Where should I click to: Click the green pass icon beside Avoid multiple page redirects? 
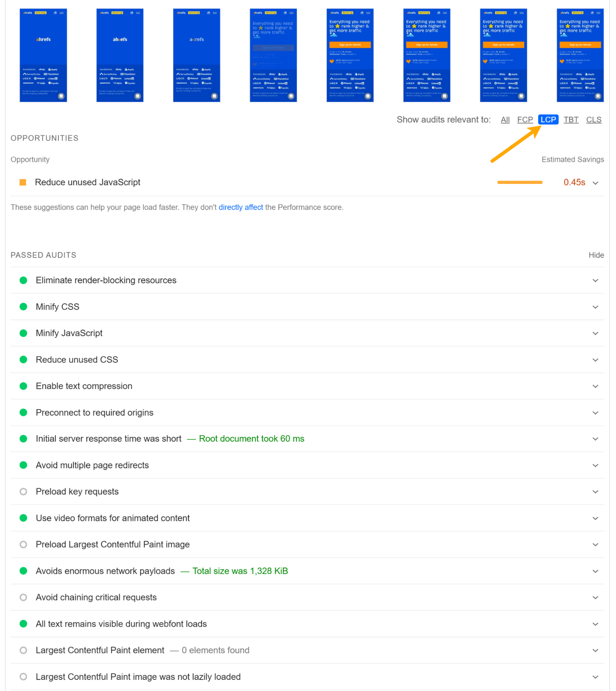pyautogui.click(x=23, y=465)
